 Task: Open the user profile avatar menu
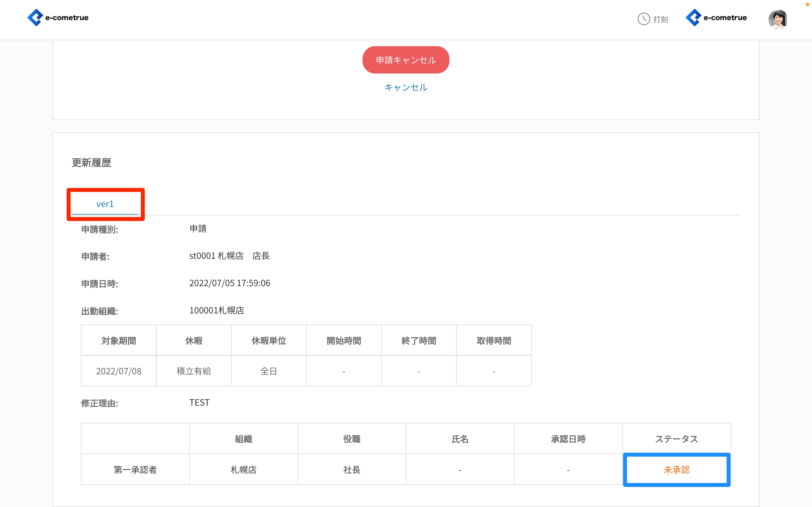[x=777, y=19]
